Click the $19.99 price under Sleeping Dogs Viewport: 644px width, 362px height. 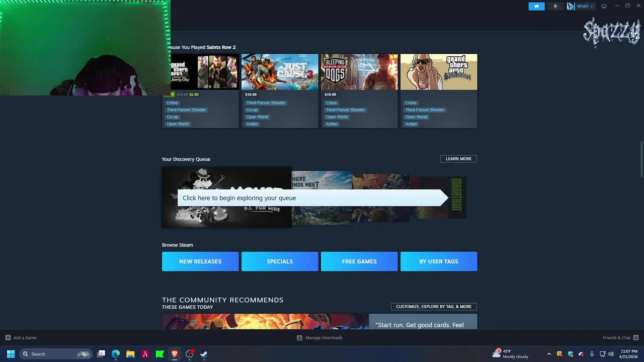(330, 95)
